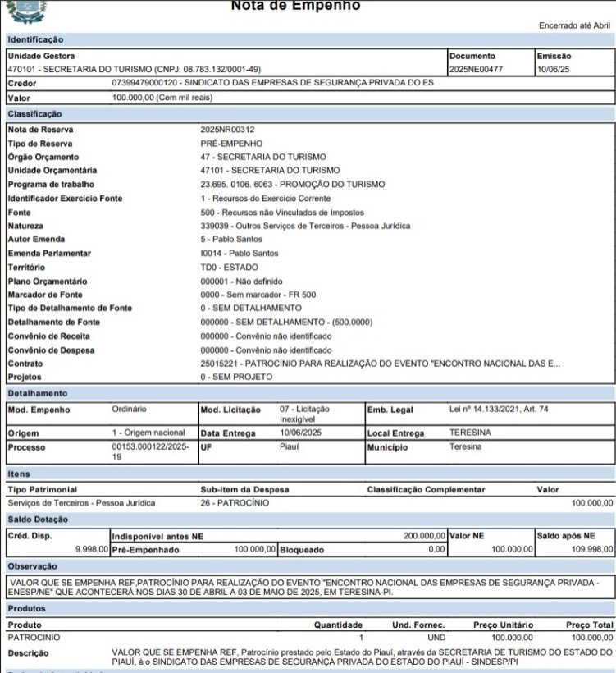
Task: Click '07 - Licitação Inexigível' value
Action: [x=304, y=414]
